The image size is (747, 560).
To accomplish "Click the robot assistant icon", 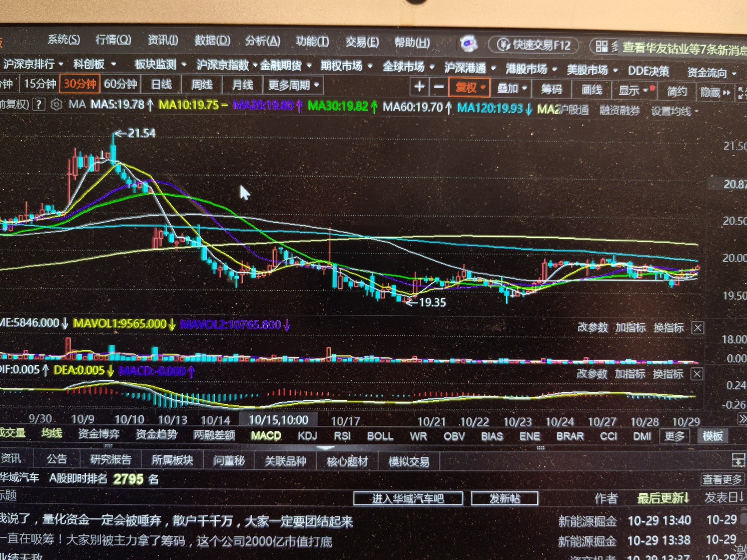I will (x=469, y=44).
